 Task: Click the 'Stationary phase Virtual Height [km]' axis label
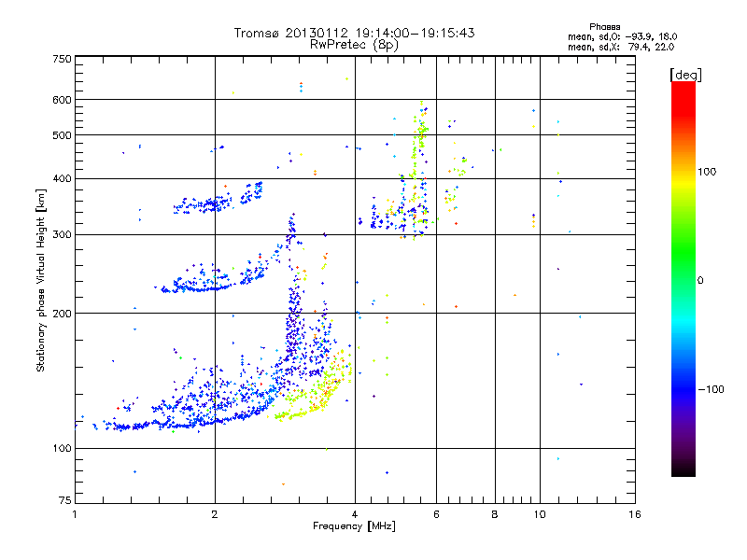pyautogui.click(x=41, y=280)
